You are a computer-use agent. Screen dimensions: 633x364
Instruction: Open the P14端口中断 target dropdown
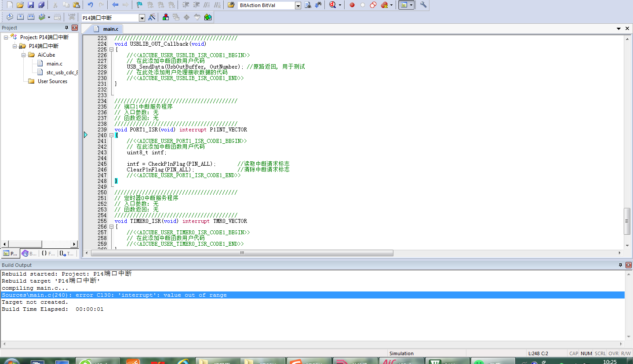point(142,18)
